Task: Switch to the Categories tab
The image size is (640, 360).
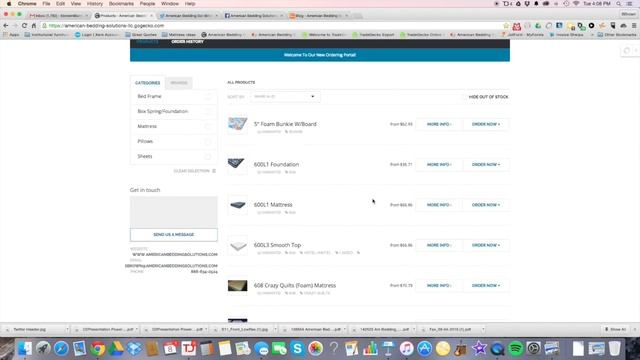Action: click(147, 83)
